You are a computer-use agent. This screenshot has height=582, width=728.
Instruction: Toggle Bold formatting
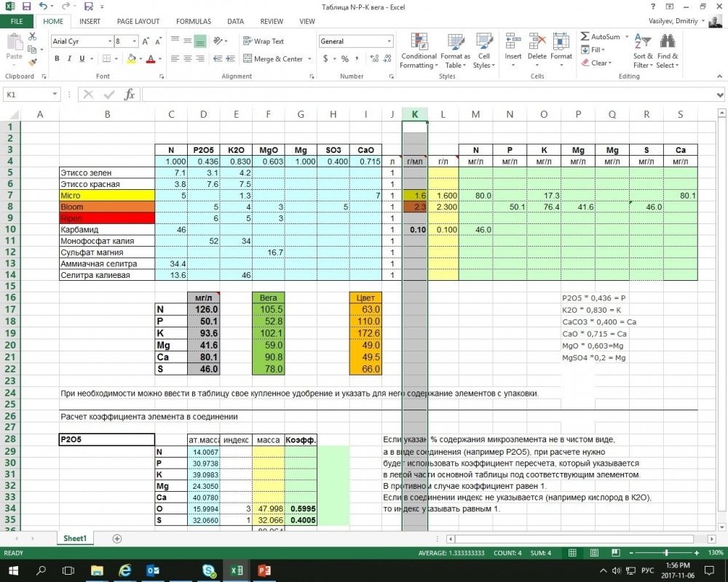pyautogui.click(x=57, y=59)
